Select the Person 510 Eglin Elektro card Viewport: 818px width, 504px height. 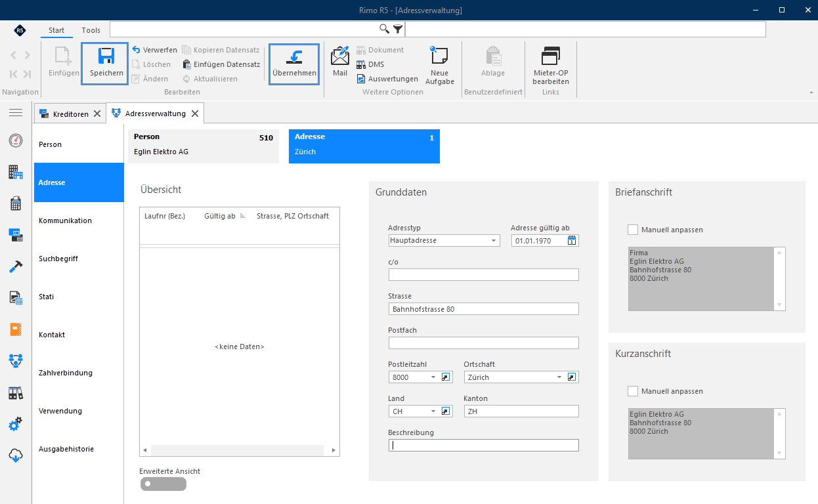coord(204,146)
